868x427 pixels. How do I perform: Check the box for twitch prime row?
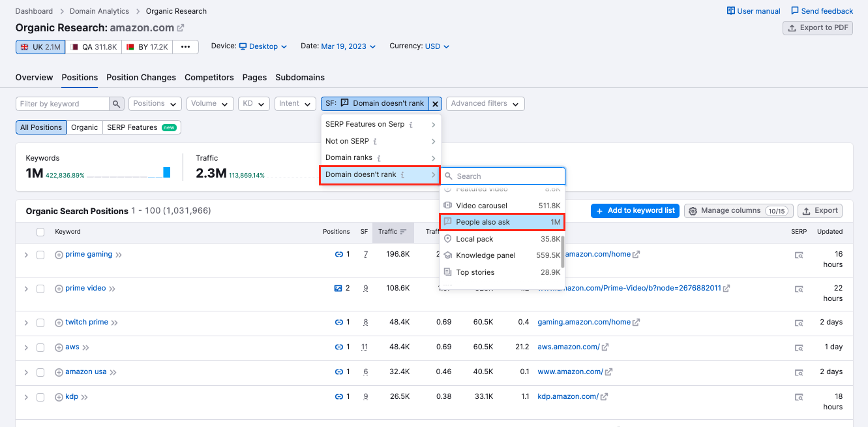(40, 323)
